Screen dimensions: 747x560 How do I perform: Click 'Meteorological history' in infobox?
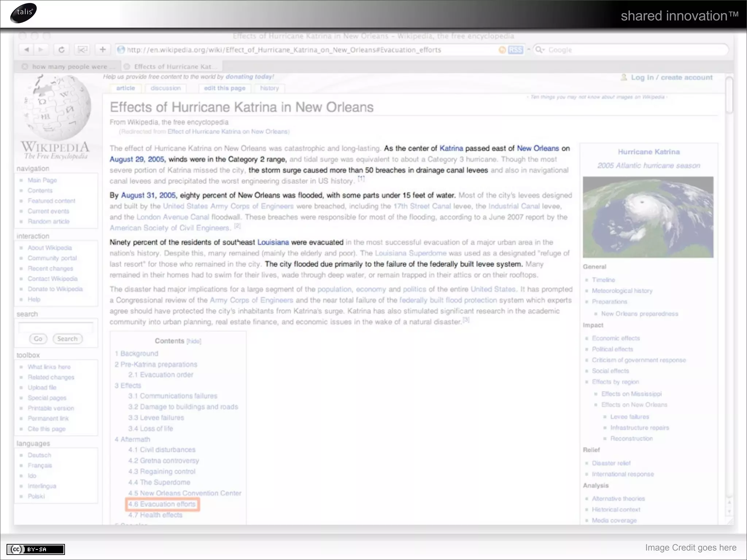click(x=622, y=291)
